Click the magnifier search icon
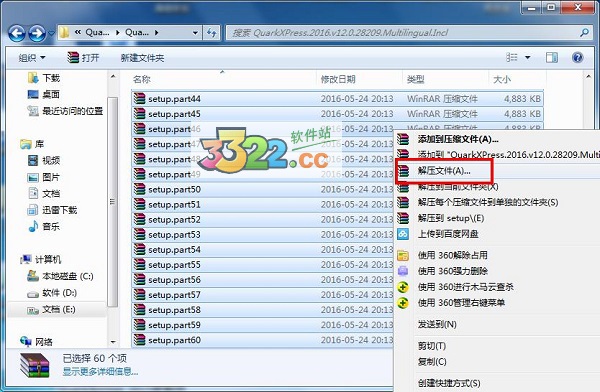 point(584,33)
